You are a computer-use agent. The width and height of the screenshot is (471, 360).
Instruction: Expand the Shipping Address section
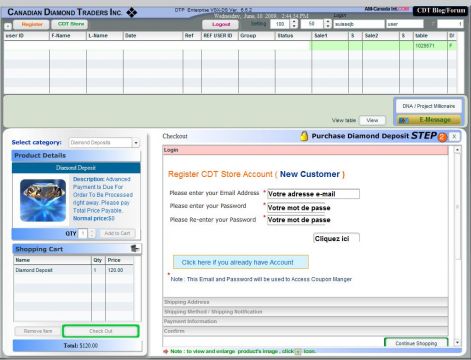pos(305,302)
